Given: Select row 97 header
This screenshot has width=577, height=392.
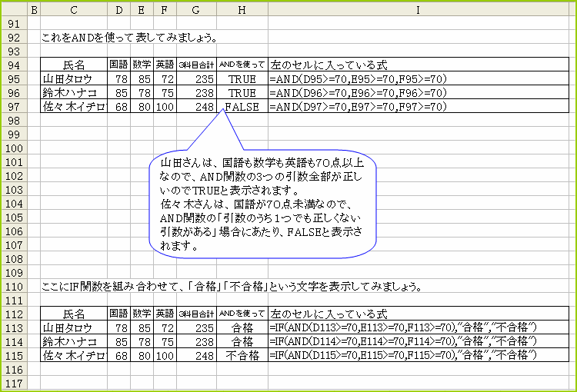Looking at the screenshot, I should 14,107.
